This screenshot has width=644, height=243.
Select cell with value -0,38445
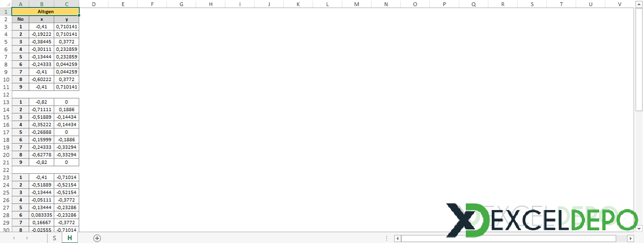[x=41, y=41]
